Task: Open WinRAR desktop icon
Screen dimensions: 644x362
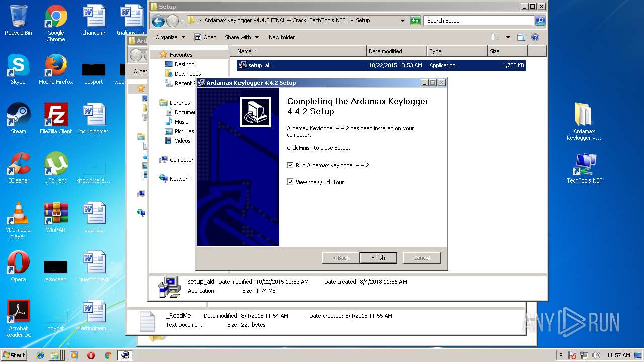Action: [56, 217]
